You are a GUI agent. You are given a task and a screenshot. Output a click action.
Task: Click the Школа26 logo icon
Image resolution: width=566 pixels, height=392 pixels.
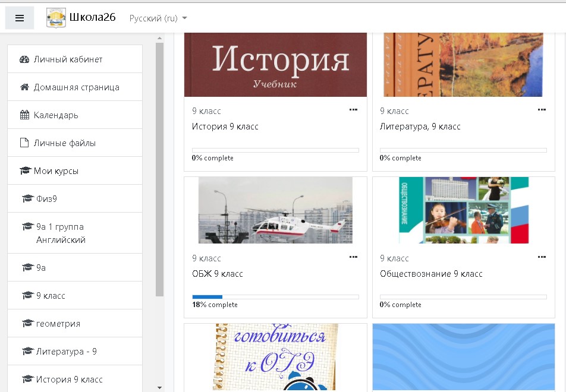coord(56,18)
